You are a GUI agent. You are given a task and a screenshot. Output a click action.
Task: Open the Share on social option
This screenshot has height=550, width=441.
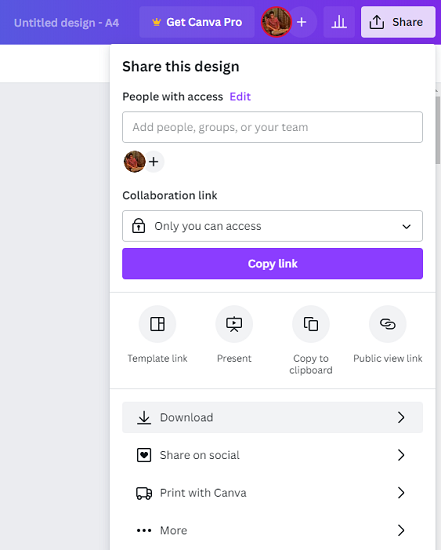tap(272, 455)
